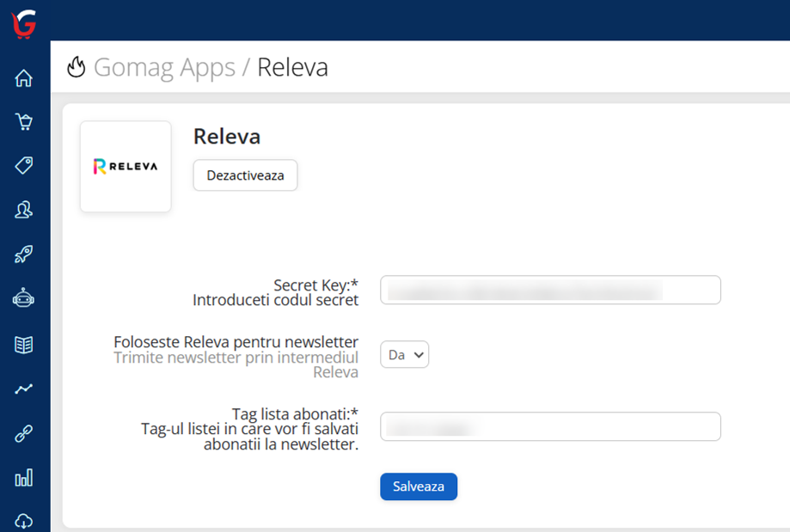The image size is (790, 532).
Task: Click the flame icon beside Gomag Apps
Action: click(x=77, y=67)
